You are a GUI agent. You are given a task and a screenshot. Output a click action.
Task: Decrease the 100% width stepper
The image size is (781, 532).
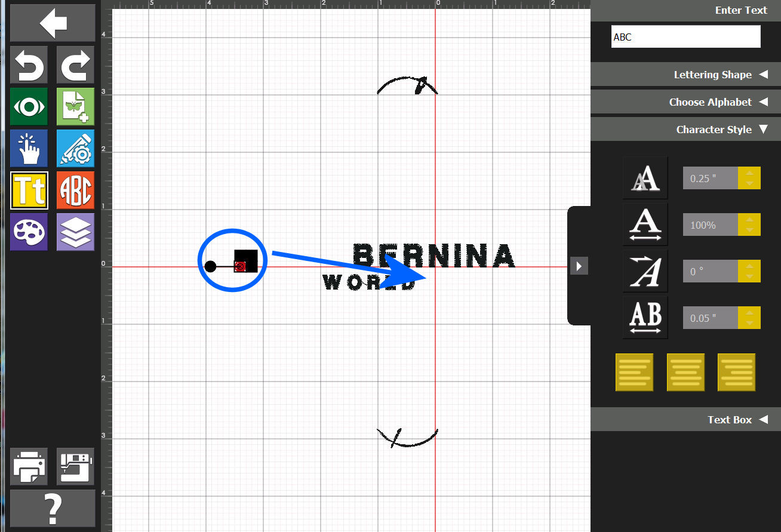tap(749, 230)
